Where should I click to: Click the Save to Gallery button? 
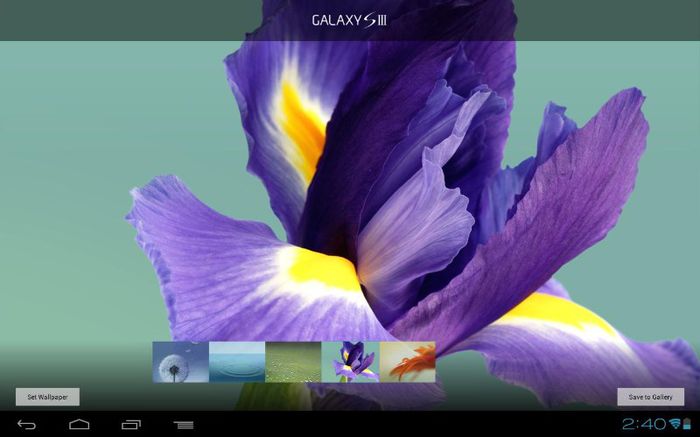(x=650, y=397)
